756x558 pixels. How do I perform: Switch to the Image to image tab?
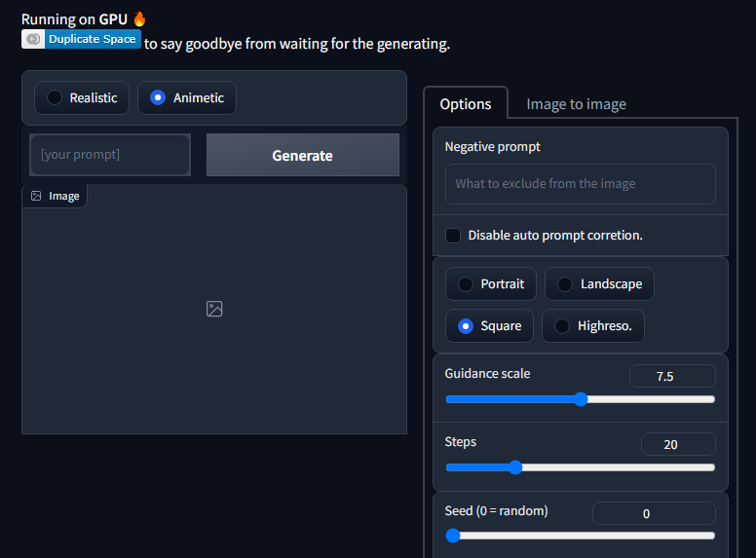[x=576, y=104]
